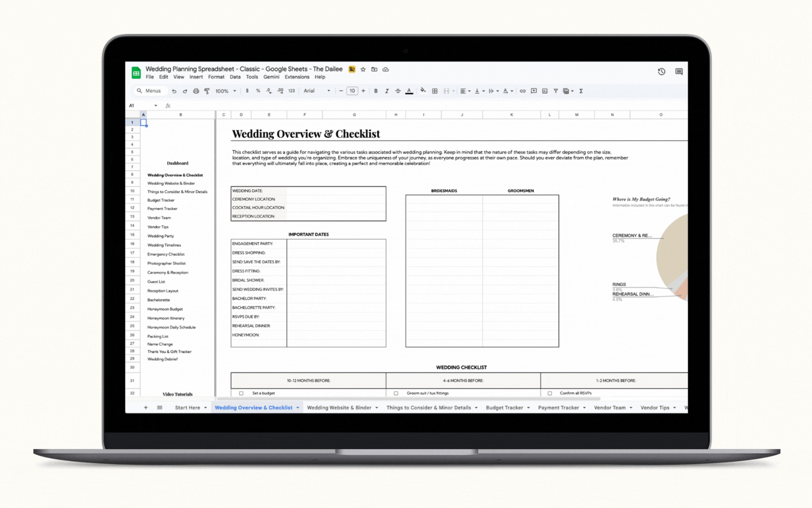Star the spreadsheet document

tap(363, 70)
